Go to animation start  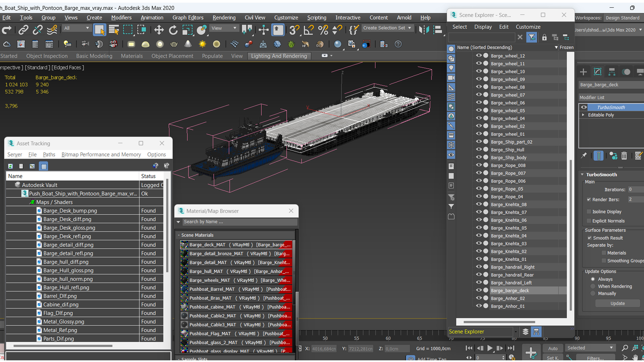[x=469, y=348]
